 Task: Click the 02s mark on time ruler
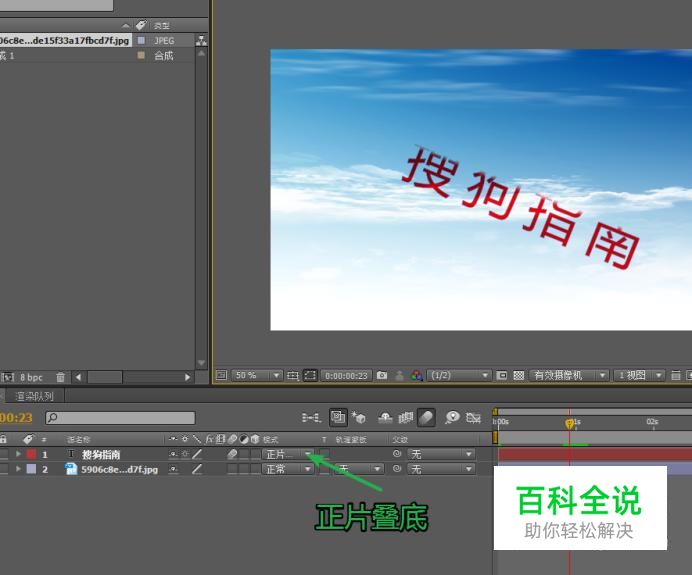(x=652, y=421)
